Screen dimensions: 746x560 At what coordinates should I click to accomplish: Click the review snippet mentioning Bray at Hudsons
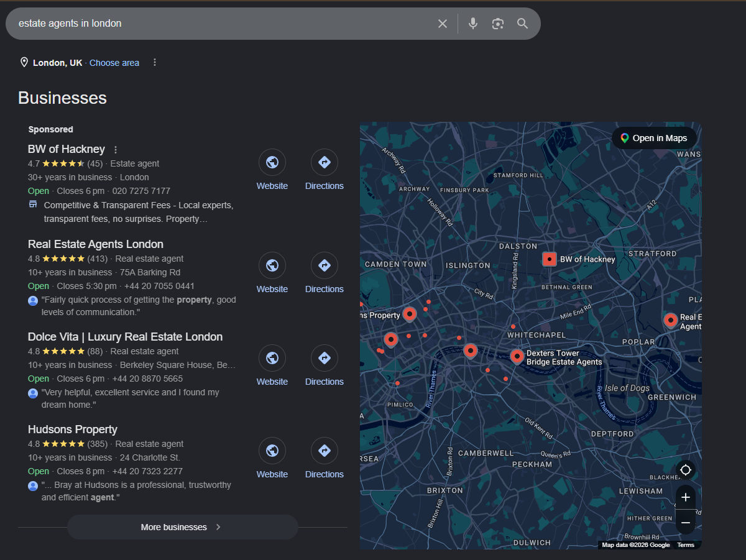click(136, 491)
